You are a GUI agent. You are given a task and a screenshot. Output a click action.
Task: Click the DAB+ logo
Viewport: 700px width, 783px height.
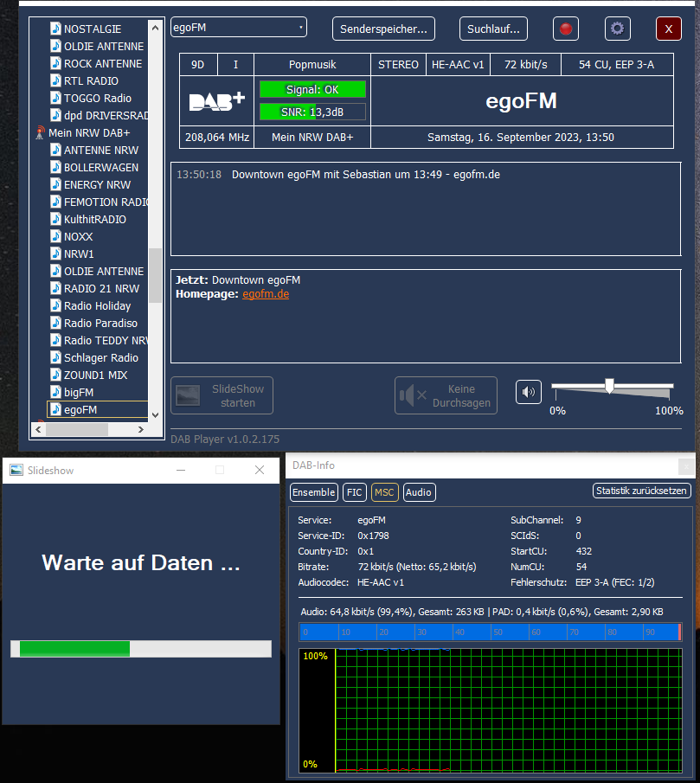point(216,101)
